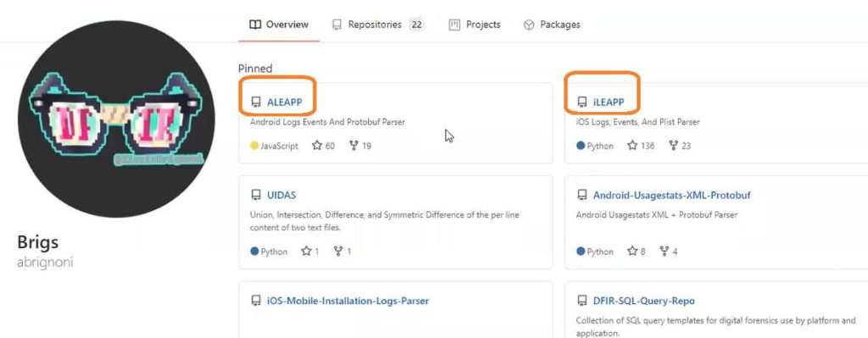
Task: Click the DFIR glasses profile avatar
Action: [116, 119]
